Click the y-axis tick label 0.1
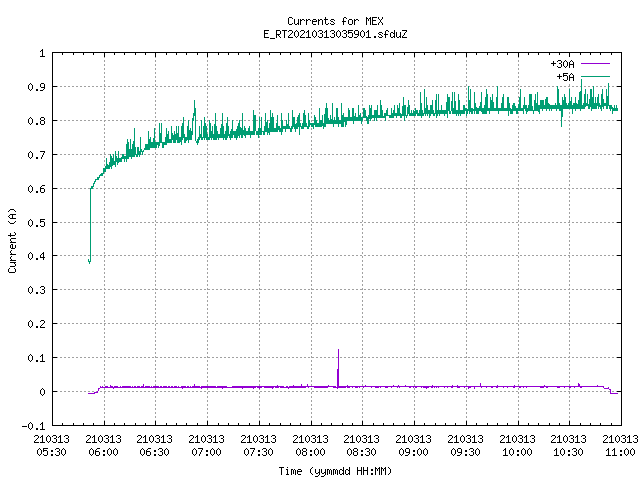 click(x=36, y=358)
